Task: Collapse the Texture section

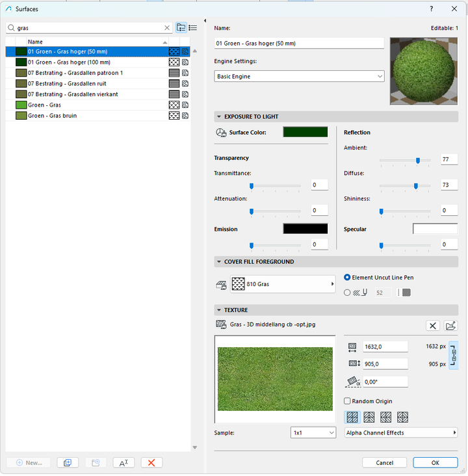Action: click(219, 310)
